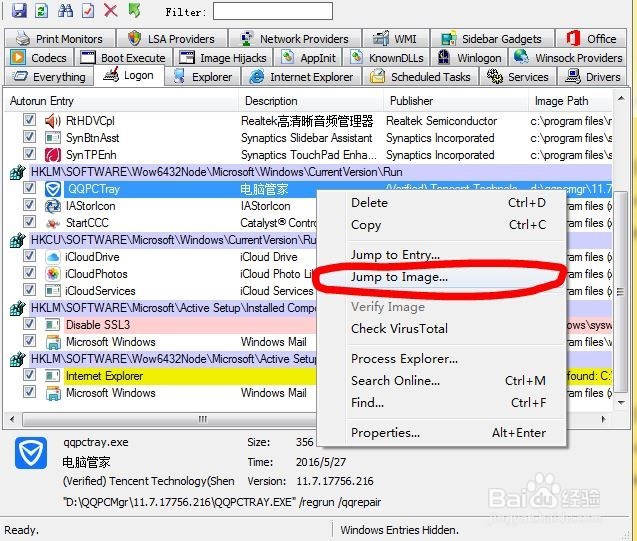The image size is (637, 541).
Task: Click the registry icon beside HKCU Run key
Action: pos(17,240)
